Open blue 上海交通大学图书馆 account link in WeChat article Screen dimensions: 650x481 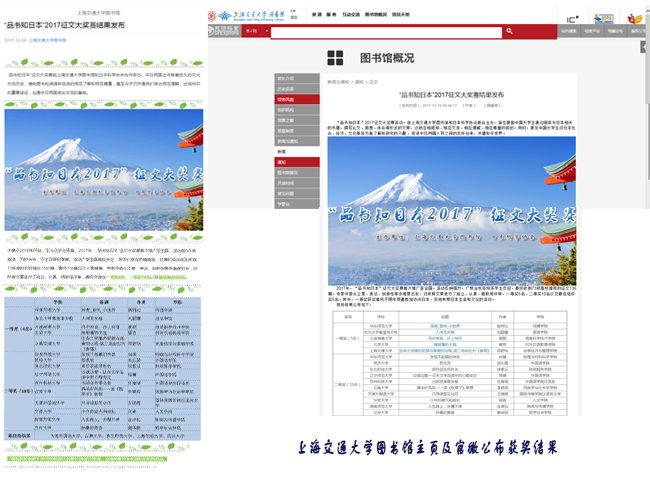coord(47,40)
